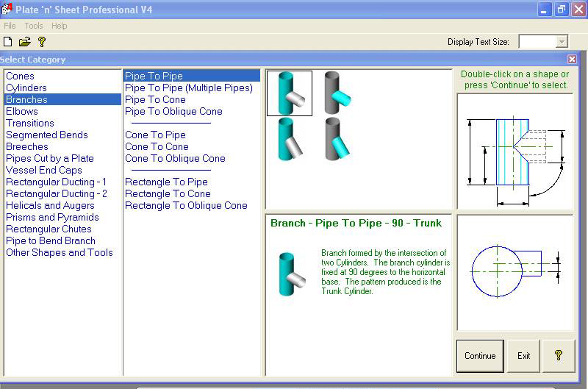Image resolution: width=588 pixels, height=389 pixels.
Task: Click the help question mark button beside Exit
Action: click(559, 356)
